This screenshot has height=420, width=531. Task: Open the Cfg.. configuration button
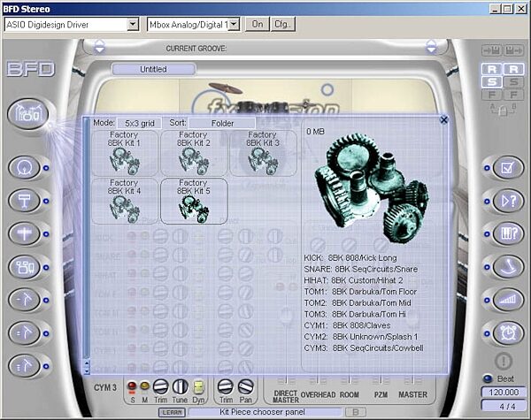pos(283,24)
